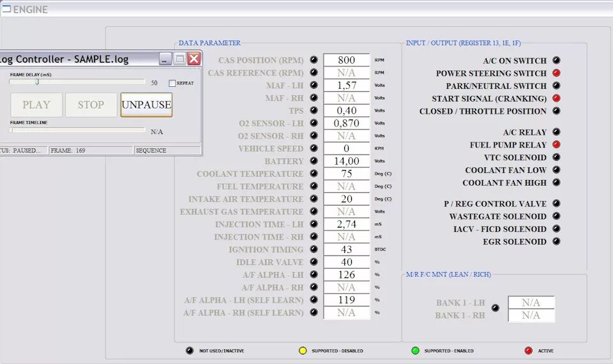The image size is (613, 364).
Task: Click the NOT USED/INACTIVE legend light
Action: coord(190,351)
